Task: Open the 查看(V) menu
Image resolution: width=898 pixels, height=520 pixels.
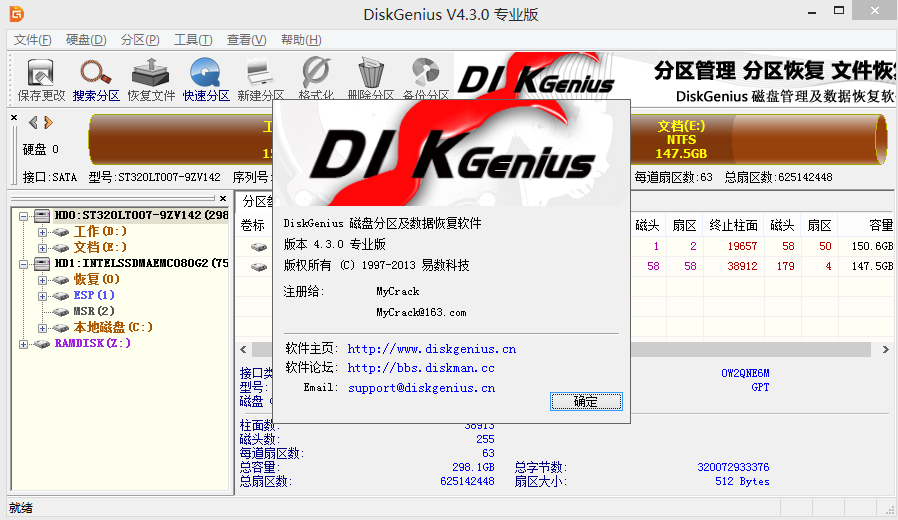Action: 246,40
